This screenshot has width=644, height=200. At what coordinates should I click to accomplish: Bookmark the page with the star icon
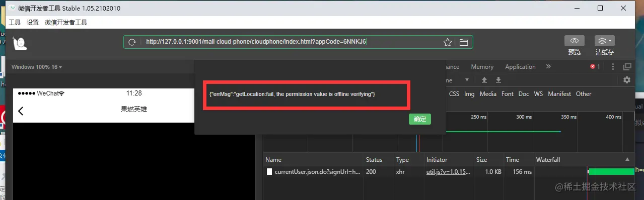pos(447,42)
